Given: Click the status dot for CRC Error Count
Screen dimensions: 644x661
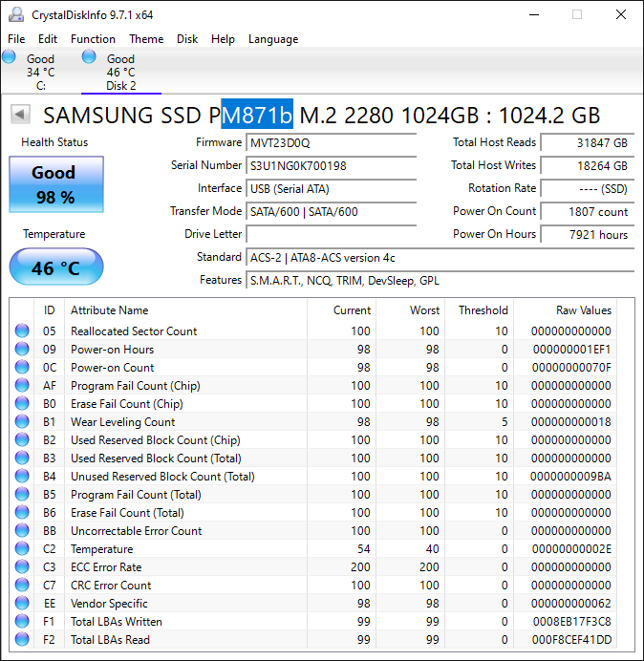Looking at the screenshot, I should tap(22, 585).
